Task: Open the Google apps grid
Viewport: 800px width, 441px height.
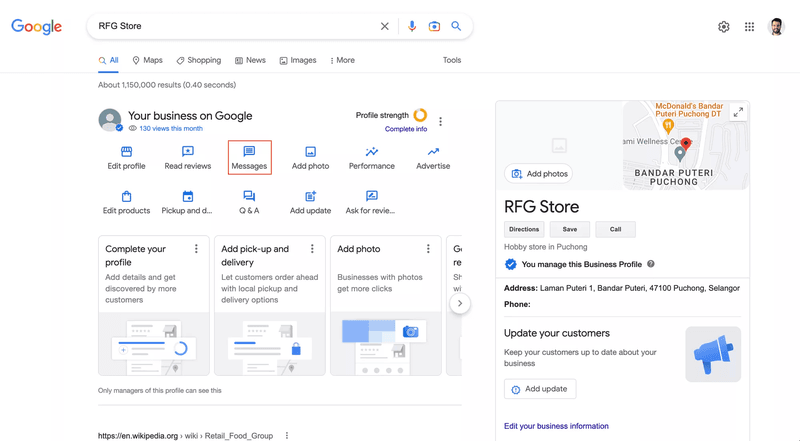Action: 749,27
